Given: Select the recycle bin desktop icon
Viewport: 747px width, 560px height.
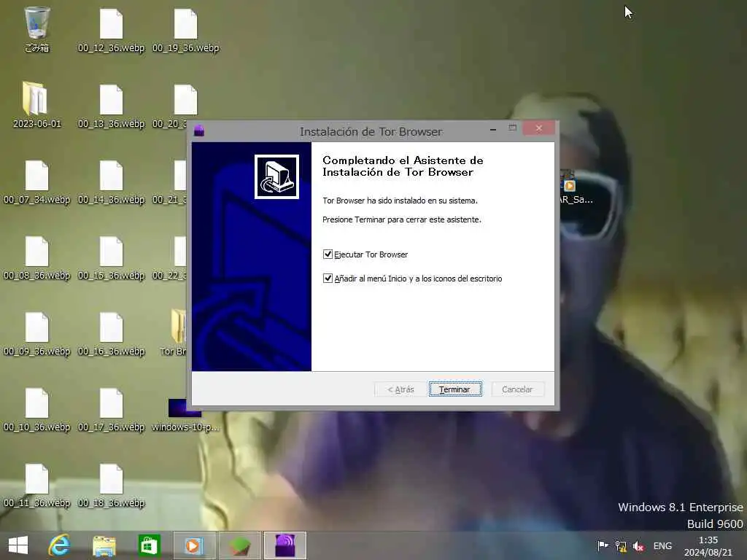Looking at the screenshot, I should pyautogui.click(x=36, y=28).
